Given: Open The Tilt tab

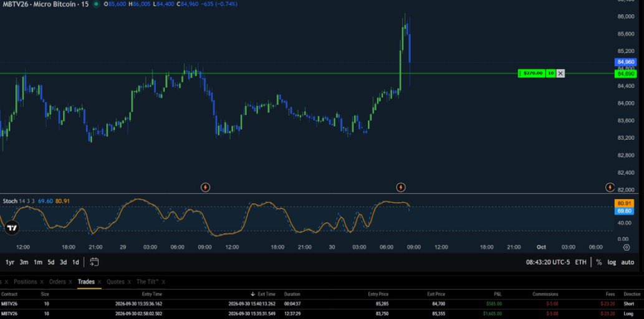Looking at the screenshot, I should [148, 282].
